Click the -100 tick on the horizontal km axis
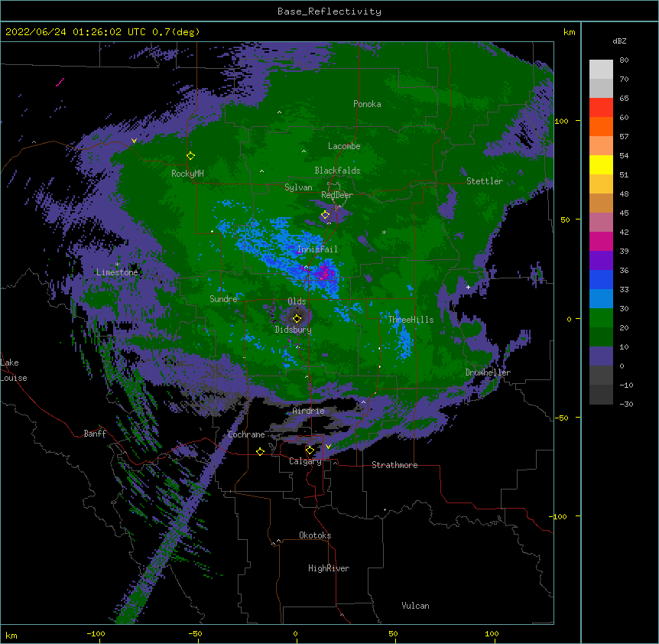Image resolution: width=659 pixels, height=644 pixels. (x=96, y=633)
